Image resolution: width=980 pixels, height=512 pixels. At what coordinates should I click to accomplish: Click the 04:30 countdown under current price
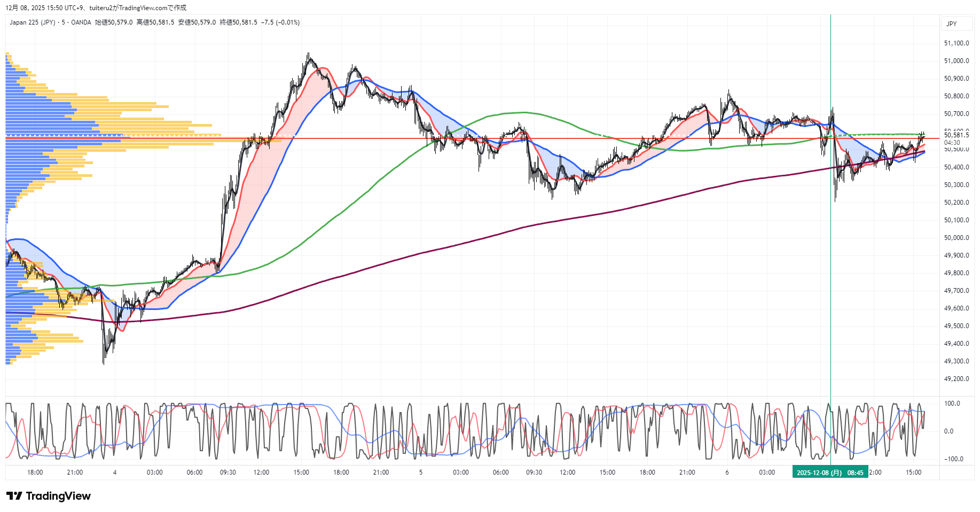pos(952,143)
